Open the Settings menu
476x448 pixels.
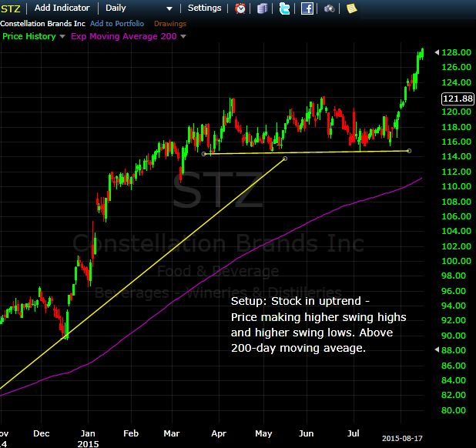pos(204,8)
